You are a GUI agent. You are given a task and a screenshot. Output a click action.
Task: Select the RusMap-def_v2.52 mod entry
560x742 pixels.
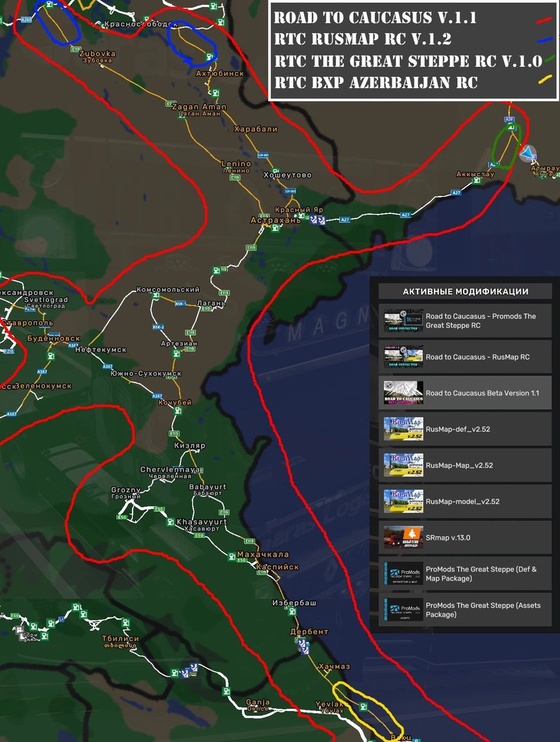(465, 429)
